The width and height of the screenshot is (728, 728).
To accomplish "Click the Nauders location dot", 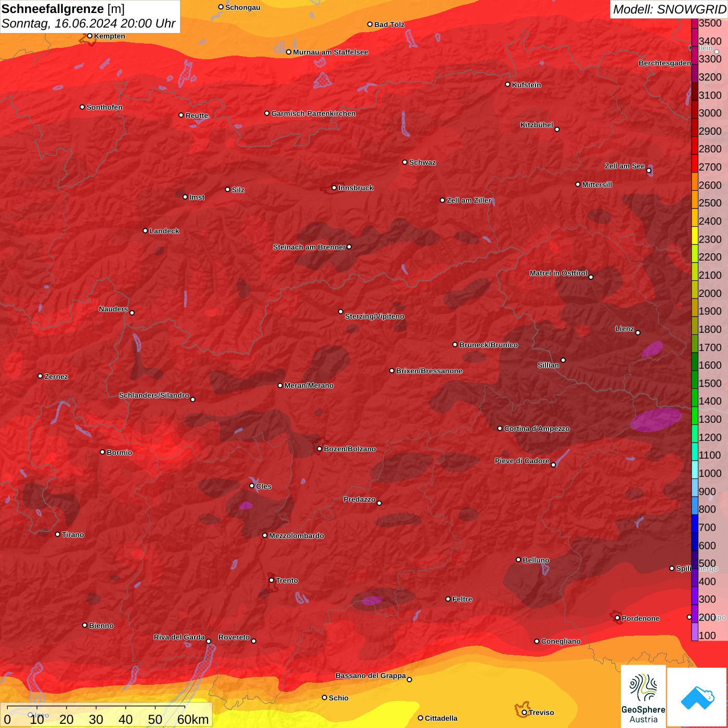I will click(132, 313).
